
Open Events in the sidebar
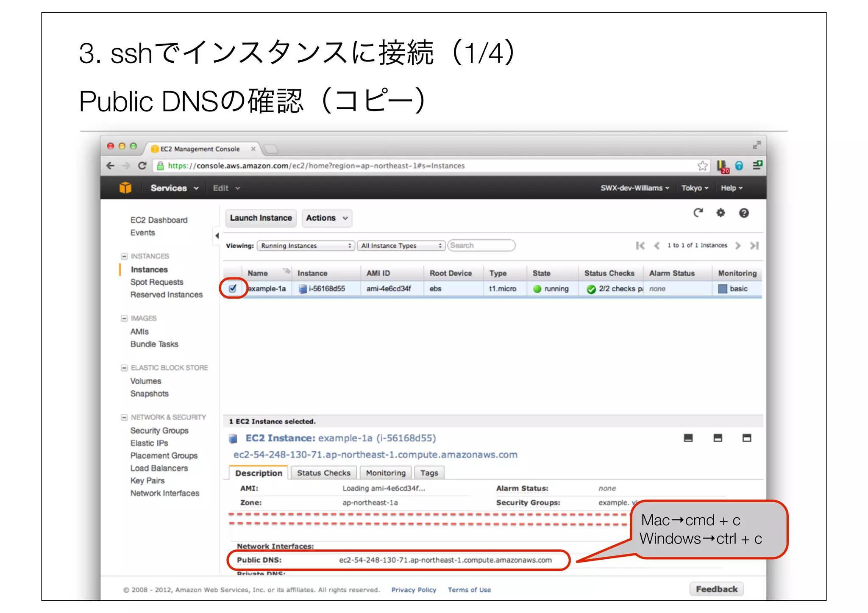point(142,233)
